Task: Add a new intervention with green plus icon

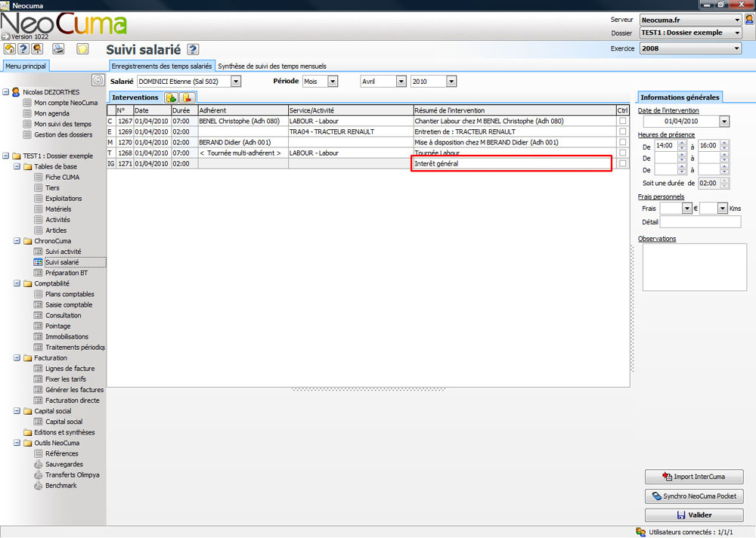Action: click(171, 97)
